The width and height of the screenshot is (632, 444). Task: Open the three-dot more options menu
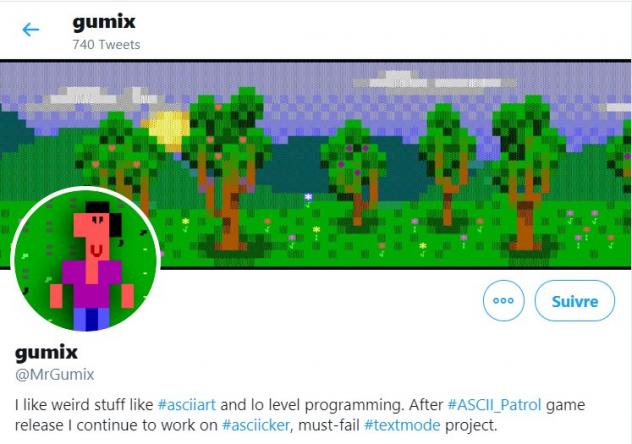(x=503, y=301)
